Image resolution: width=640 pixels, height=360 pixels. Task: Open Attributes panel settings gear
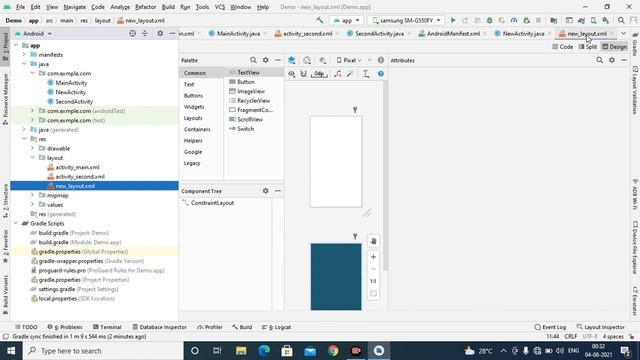pyautogui.click(x=611, y=60)
